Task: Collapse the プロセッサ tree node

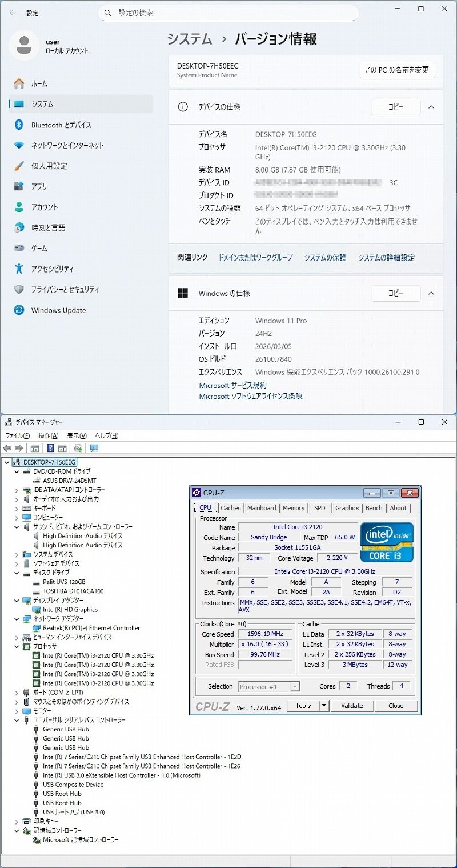Action: (x=17, y=646)
